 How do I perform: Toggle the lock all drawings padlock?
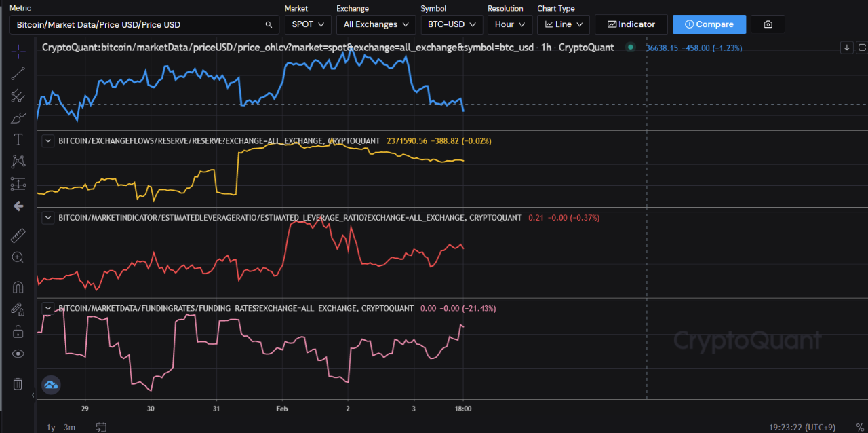pyautogui.click(x=18, y=331)
